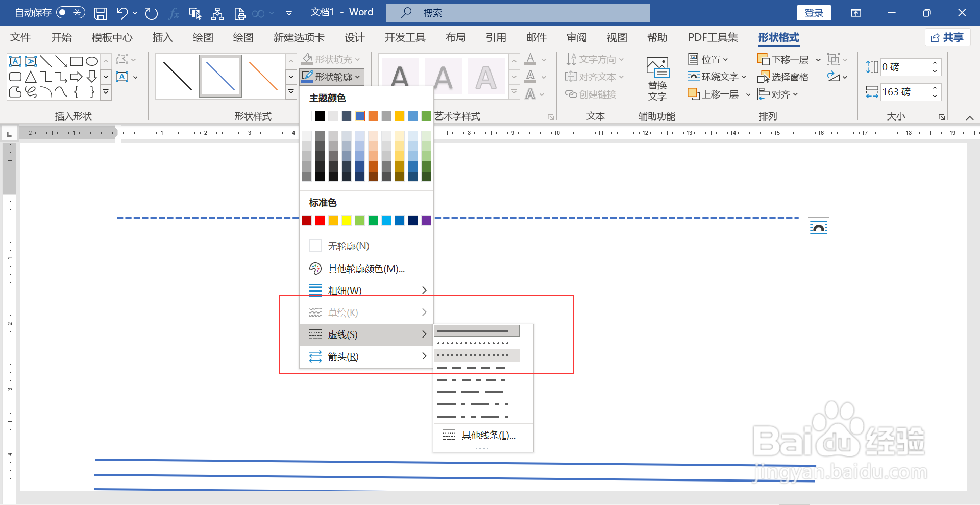This screenshot has height=505, width=980.
Task: Increase shape width with stepper up arrow
Action: (935, 88)
